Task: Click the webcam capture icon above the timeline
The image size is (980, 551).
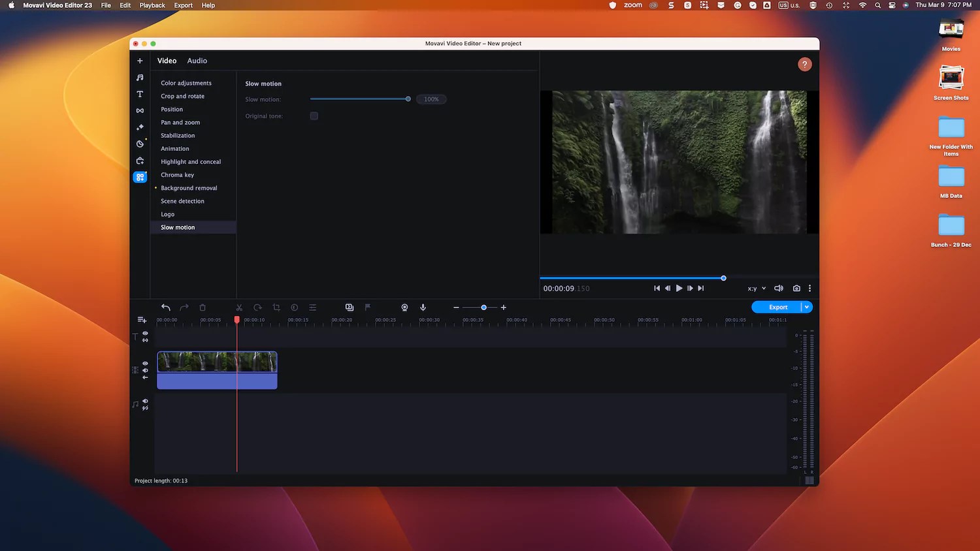Action: (404, 307)
